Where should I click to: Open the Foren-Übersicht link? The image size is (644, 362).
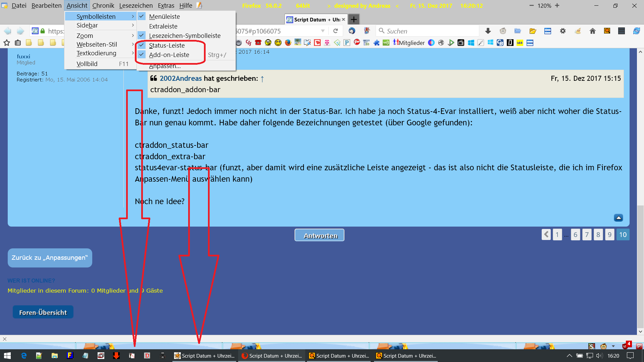(x=43, y=312)
